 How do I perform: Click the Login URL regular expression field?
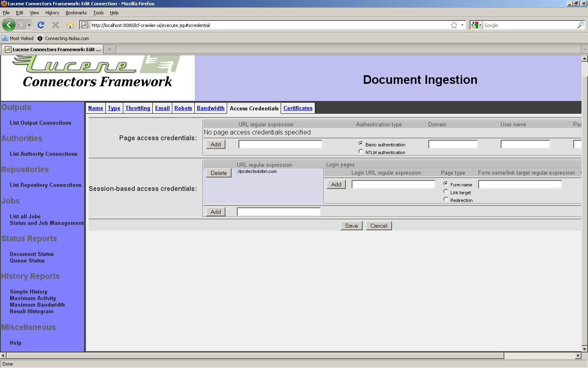pos(393,184)
